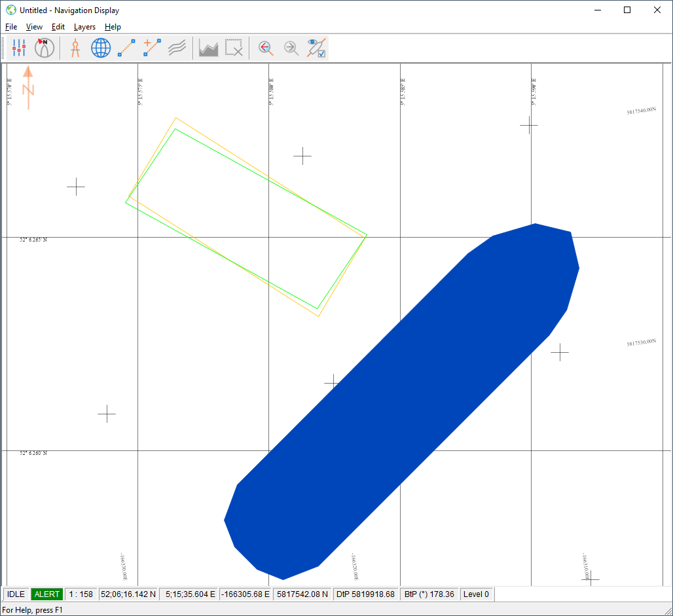673x616 pixels.
Task: Click the green ALERT status indicator
Action: tap(47, 594)
